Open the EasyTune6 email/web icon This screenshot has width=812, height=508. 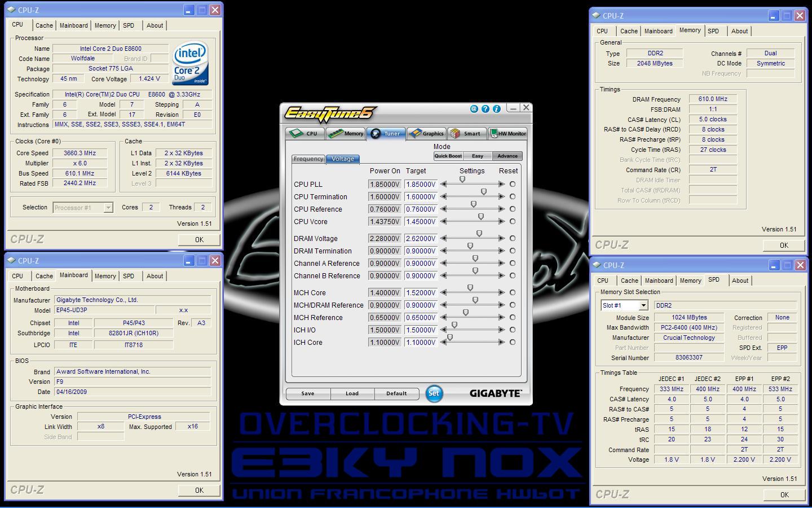click(x=474, y=109)
